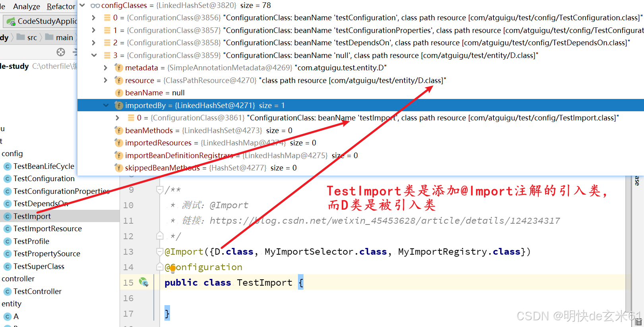Open TestBeanLifeCycle in project tree
This screenshot has height=327, width=644.
tap(44, 166)
